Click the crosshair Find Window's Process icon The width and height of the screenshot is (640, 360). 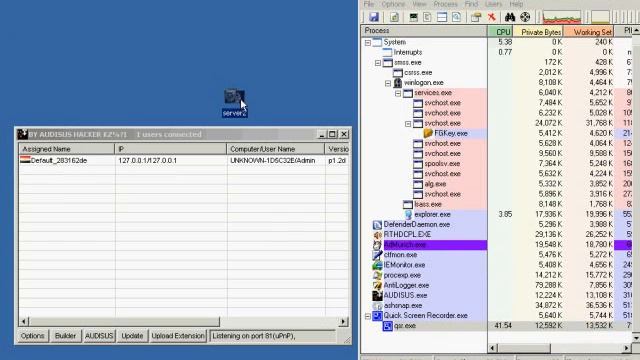(x=525, y=17)
